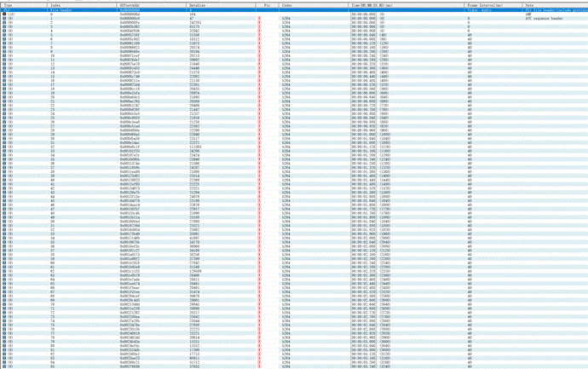Click the red Pic marker in index 67 row
588x369 pixels.
[260, 291]
